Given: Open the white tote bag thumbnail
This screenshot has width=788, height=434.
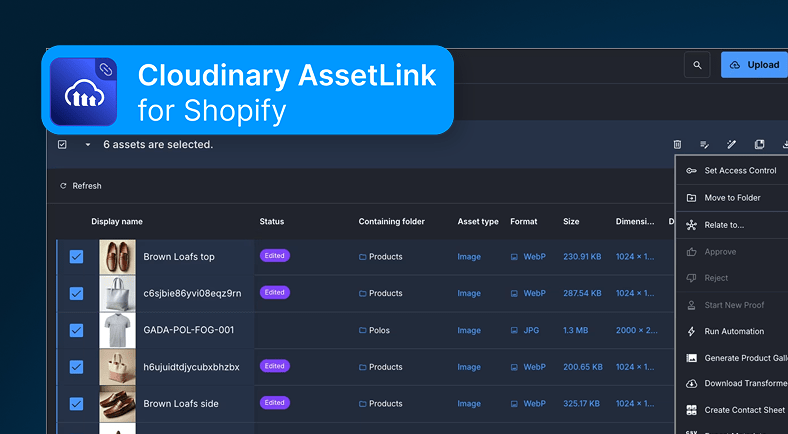Looking at the screenshot, I should pyautogui.click(x=117, y=293).
